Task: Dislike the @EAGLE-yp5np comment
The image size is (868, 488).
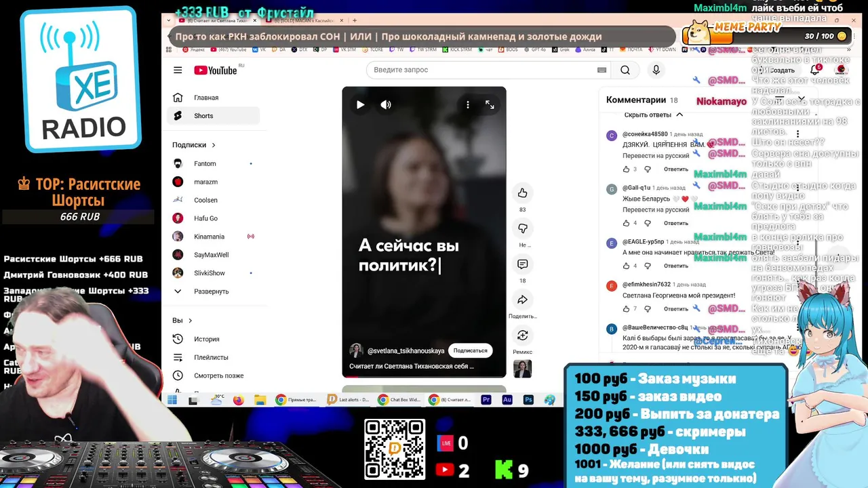Action: (x=648, y=266)
